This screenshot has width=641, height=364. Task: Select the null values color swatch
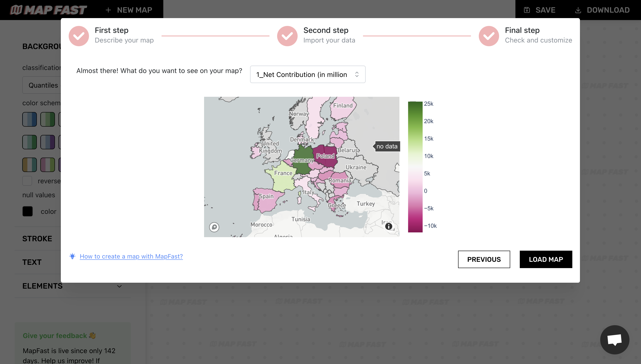(x=27, y=211)
